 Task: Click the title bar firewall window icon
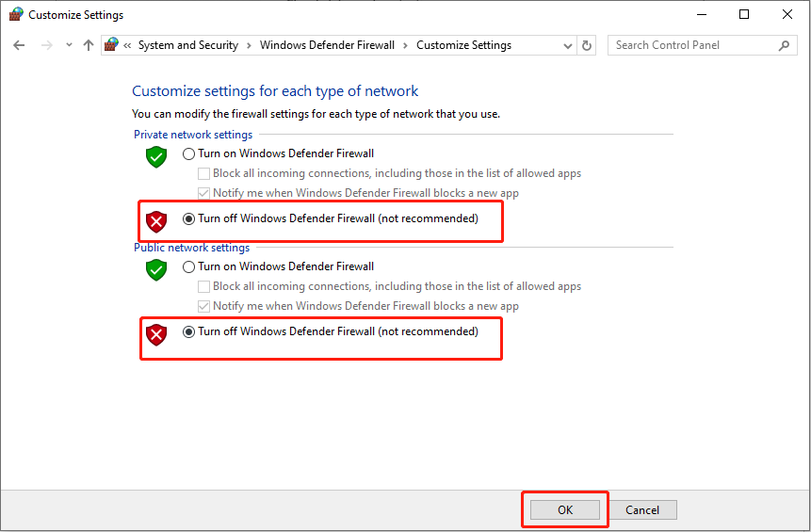[16, 14]
